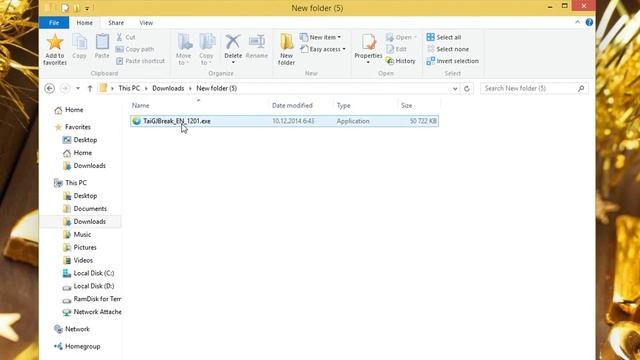Click the Properties icon
This screenshot has height=360, width=640.
[x=368, y=42]
